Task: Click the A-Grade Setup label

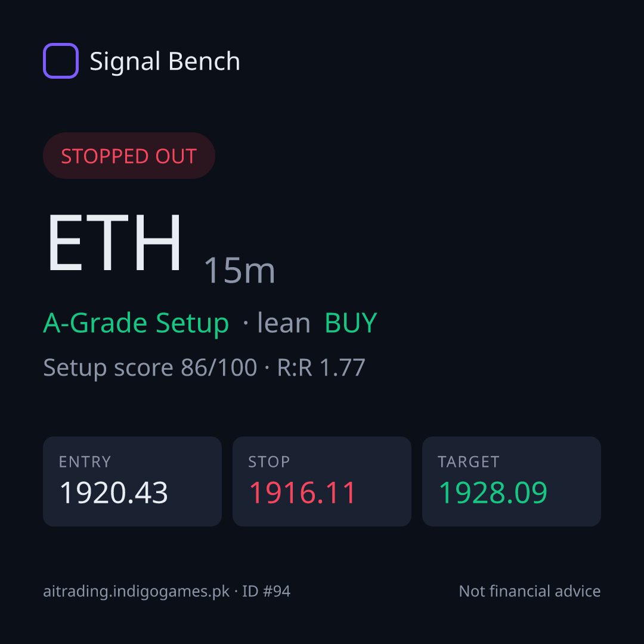Action: (x=136, y=323)
